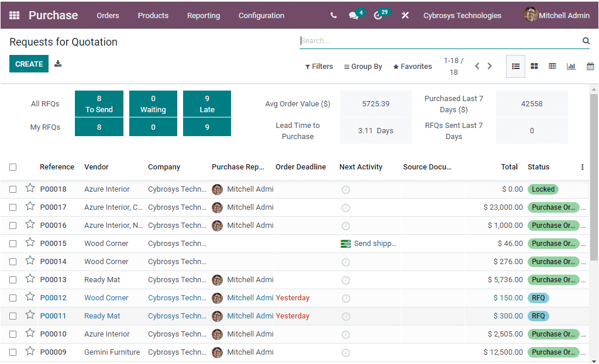Expand the Group By options
The height and width of the screenshot is (364, 599).
(x=363, y=66)
